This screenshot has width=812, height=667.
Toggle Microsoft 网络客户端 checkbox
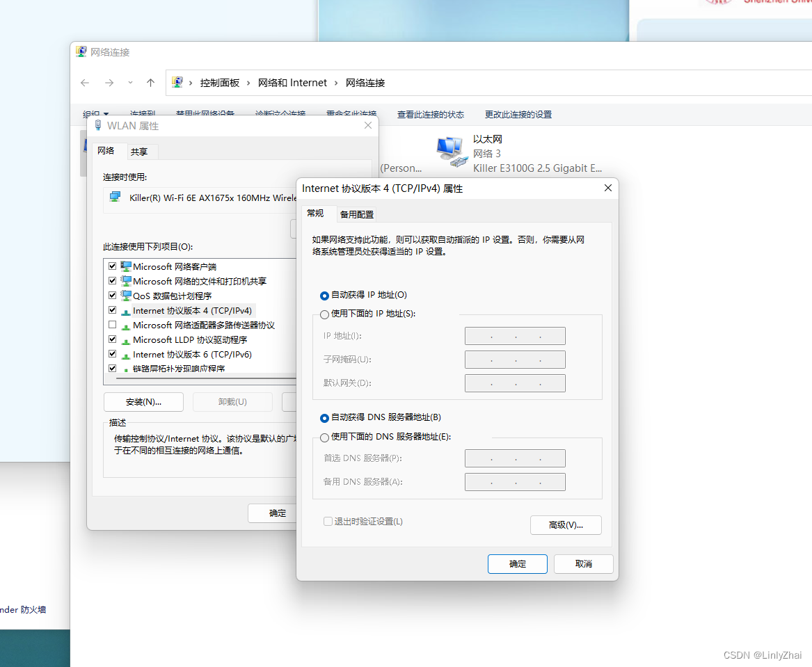pyautogui.click(x=113, y=266)
